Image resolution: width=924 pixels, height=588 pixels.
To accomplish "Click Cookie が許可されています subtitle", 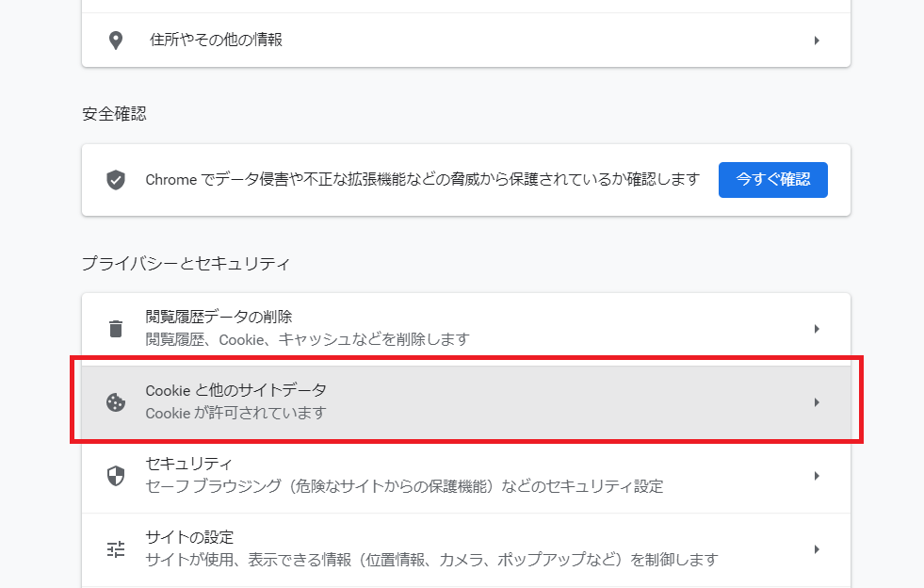I will (235, 413).
